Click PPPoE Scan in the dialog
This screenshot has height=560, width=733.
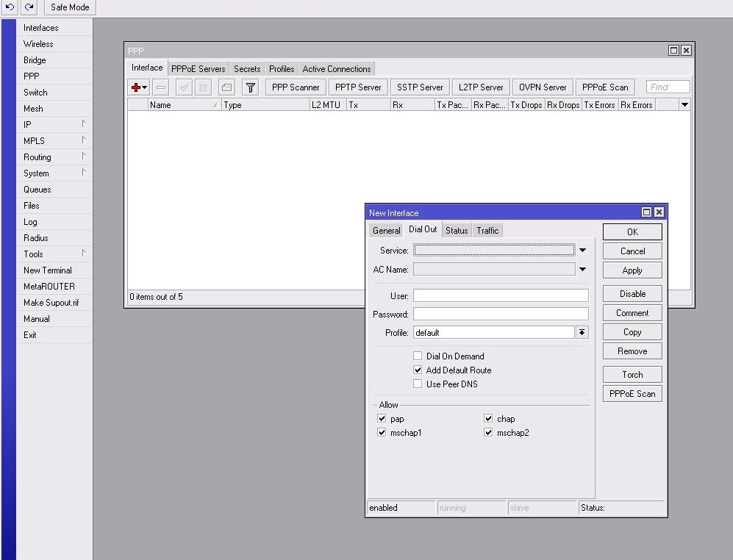(632, 394)
